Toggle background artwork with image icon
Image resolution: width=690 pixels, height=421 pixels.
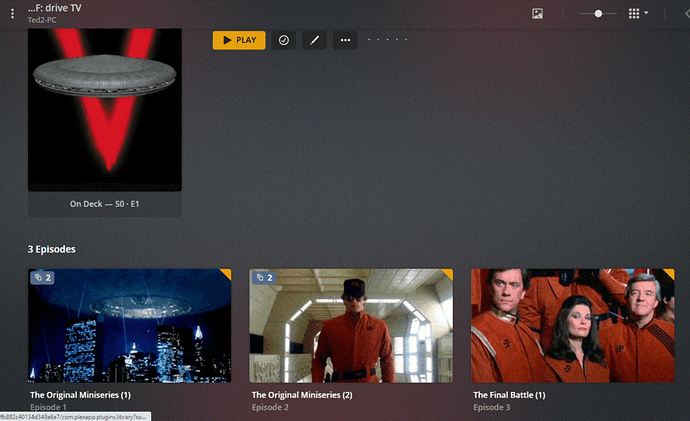pyautogui.click(x=537, y=14)
